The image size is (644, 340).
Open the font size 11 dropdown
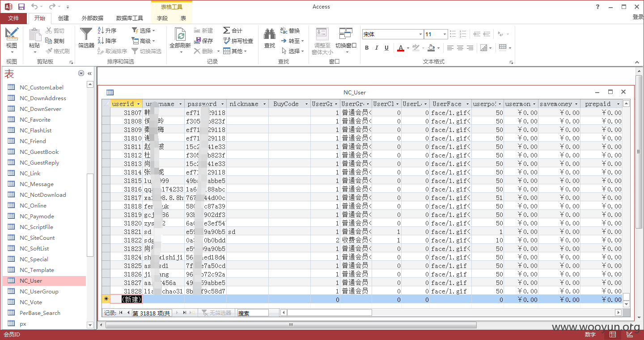tap(445, 34)
